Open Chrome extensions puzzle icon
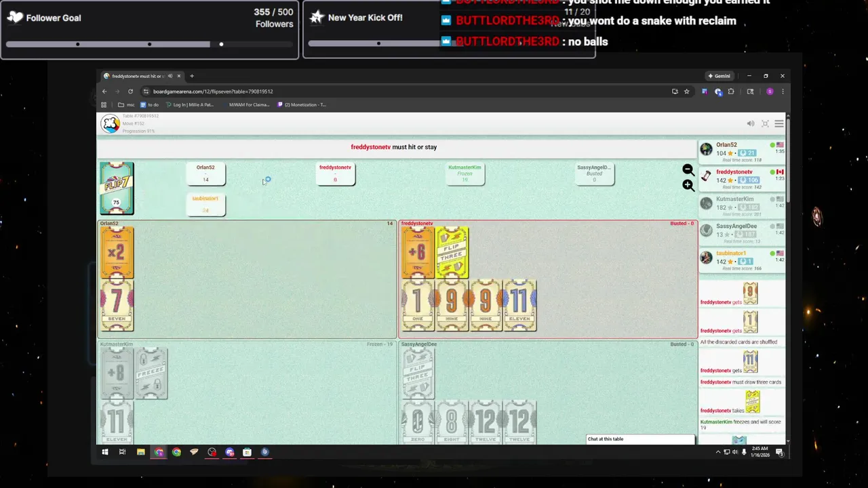 [731, 91]
